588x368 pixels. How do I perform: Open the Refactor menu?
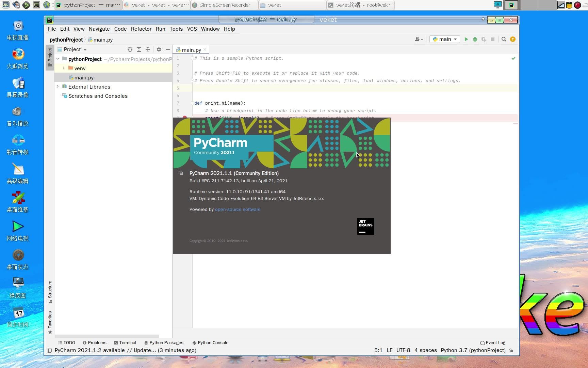(141, 29)
